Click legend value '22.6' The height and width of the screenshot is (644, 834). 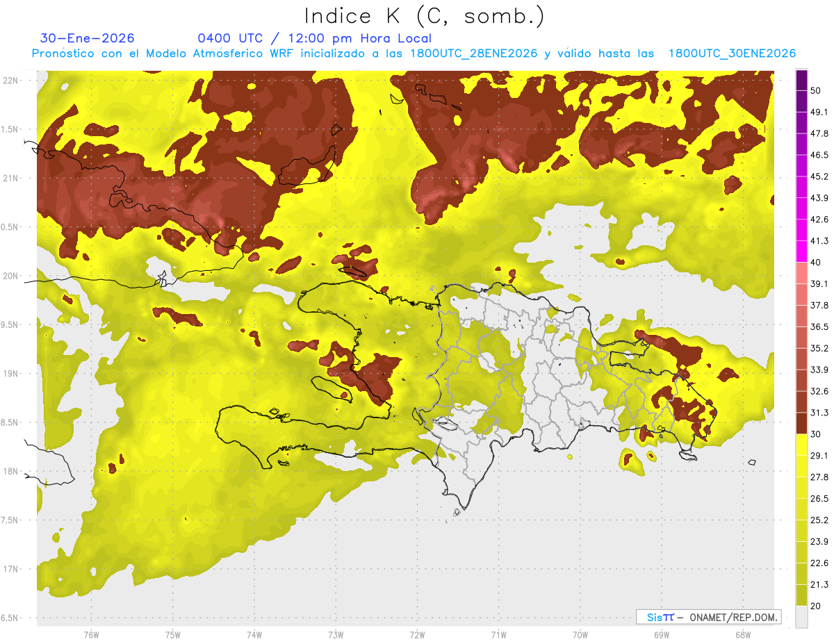coord(819,563)
